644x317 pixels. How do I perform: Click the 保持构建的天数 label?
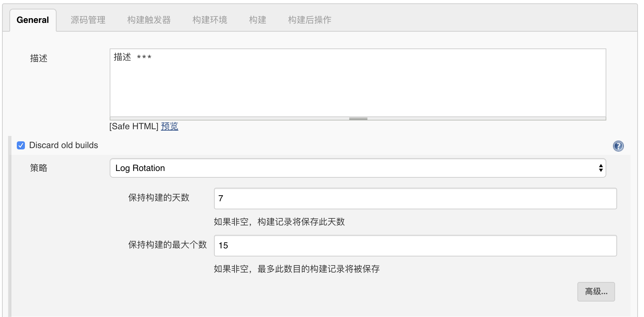click(x=159, y=198)
